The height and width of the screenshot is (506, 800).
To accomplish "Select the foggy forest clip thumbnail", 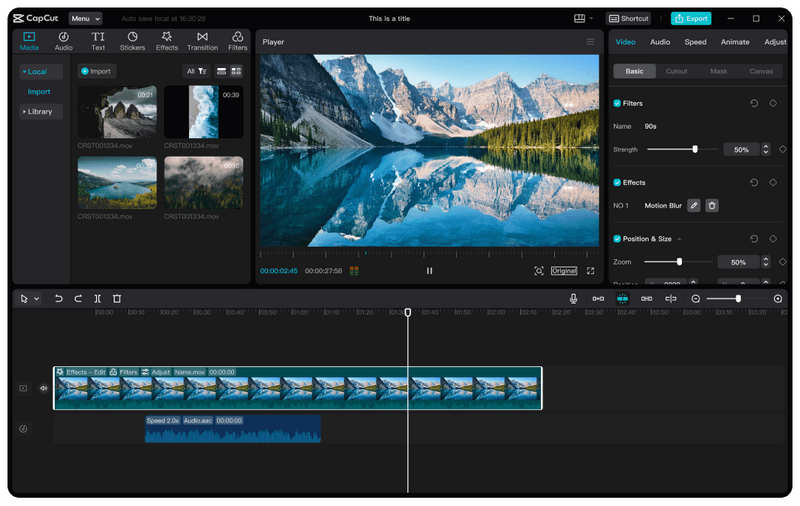I will (203, 183).
